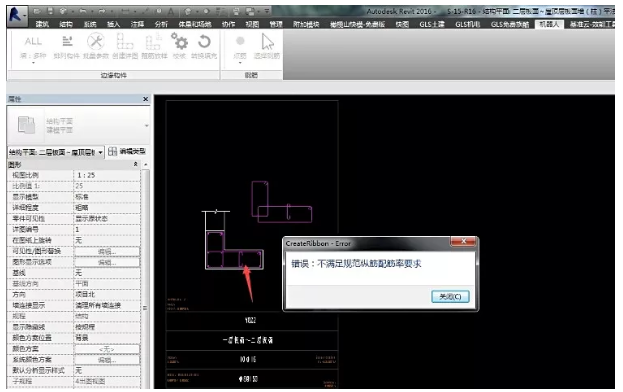The image size is (623, 392).
Task: Open the 分析 ribbon tab
Action: point(161,25)
